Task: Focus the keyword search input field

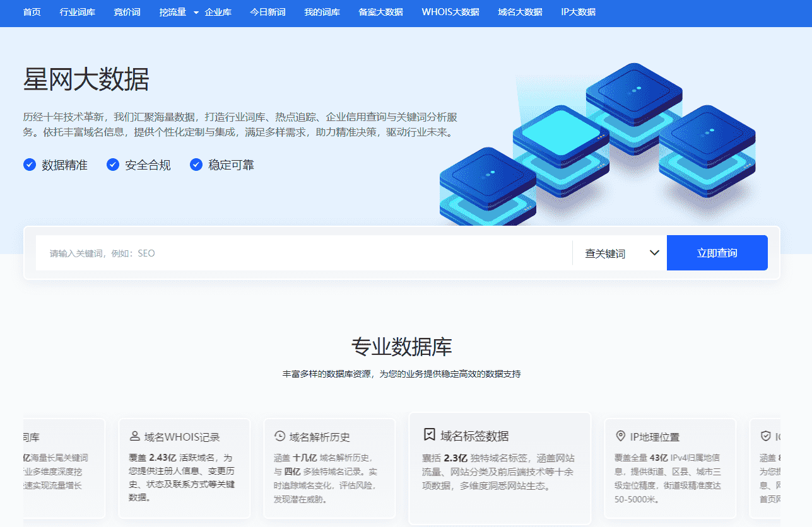Action: (x=303, y=253)
